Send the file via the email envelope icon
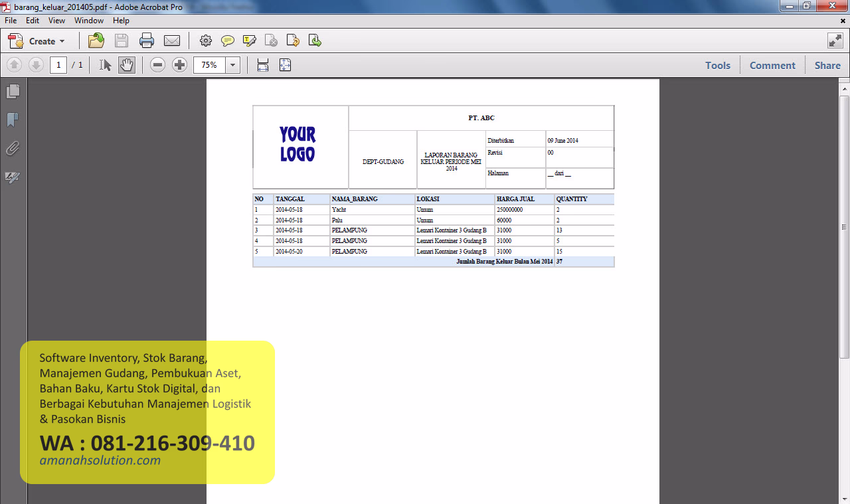This screenshot has height=504, width=850. (x=172, y=41)
